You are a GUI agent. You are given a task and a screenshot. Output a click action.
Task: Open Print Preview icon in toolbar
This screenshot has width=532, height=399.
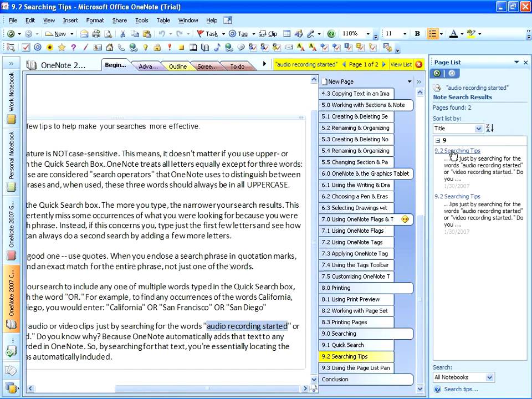108,34
